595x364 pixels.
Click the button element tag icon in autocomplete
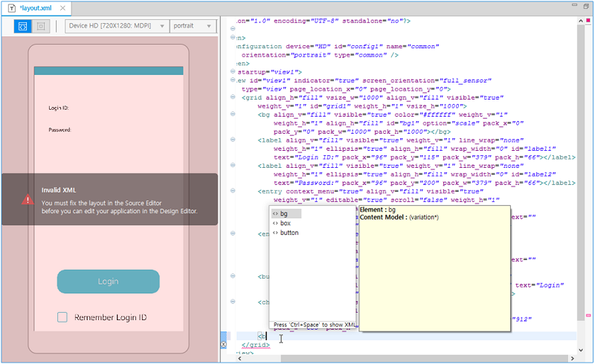point(275,233)
